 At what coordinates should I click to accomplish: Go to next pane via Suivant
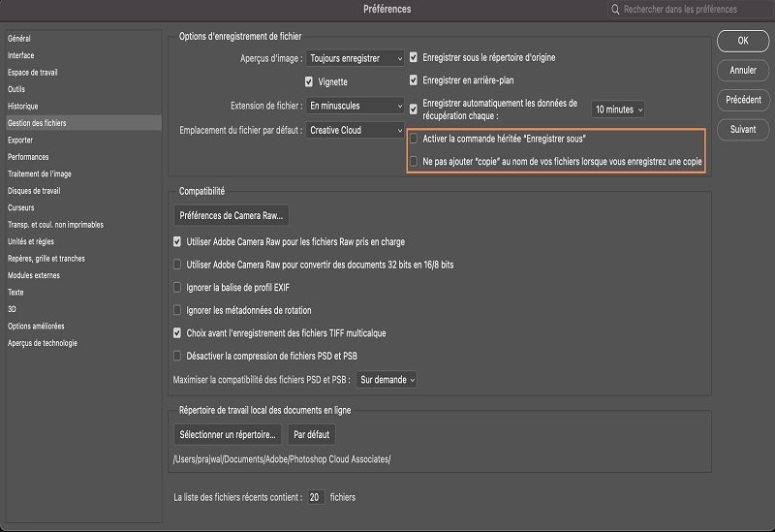coord(743,130)
